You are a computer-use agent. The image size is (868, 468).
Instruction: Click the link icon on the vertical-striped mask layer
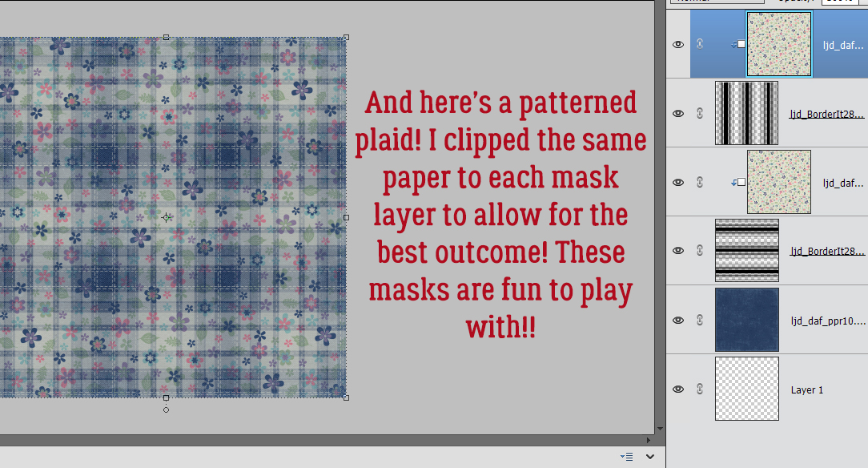pyautogui.click(x=700, y=113)
